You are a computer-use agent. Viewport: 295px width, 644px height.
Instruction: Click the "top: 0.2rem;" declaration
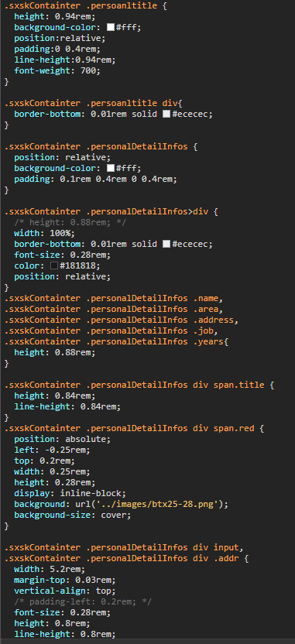click(x=44, y=461)
